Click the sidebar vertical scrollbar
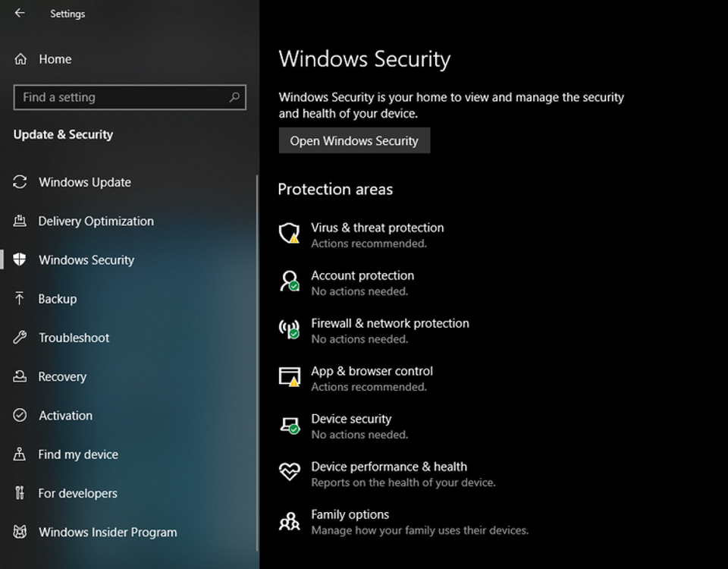 257,363
